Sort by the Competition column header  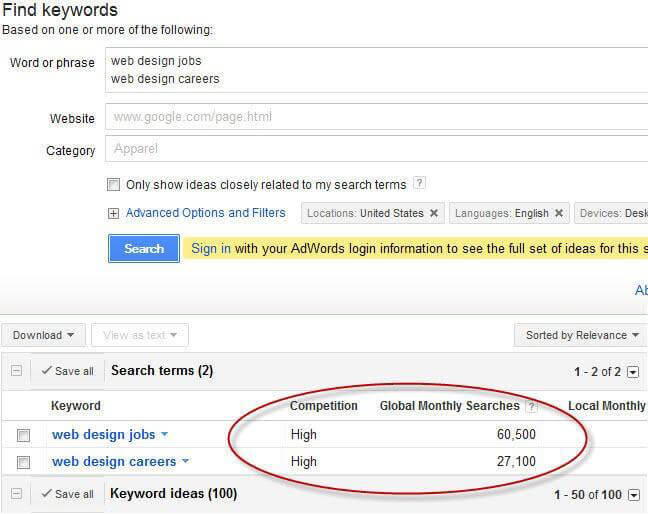tap(323, 406)
